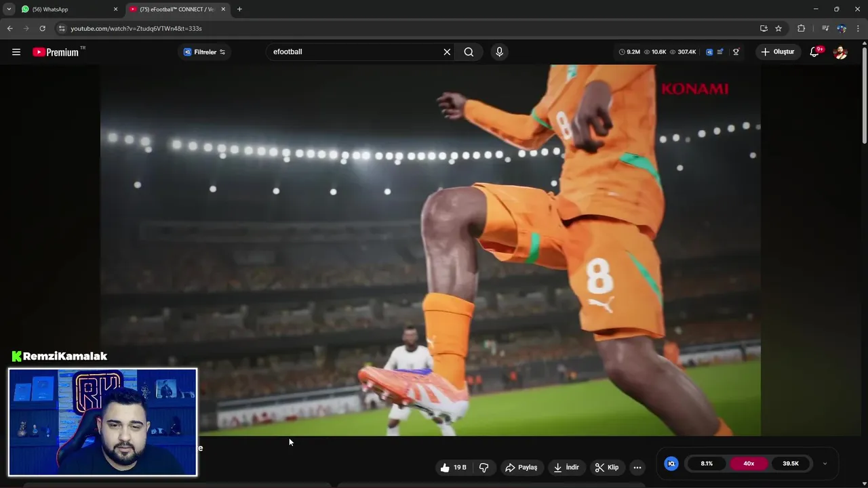
Task: Share the video via Paylaş
Action: pos(521,468)
